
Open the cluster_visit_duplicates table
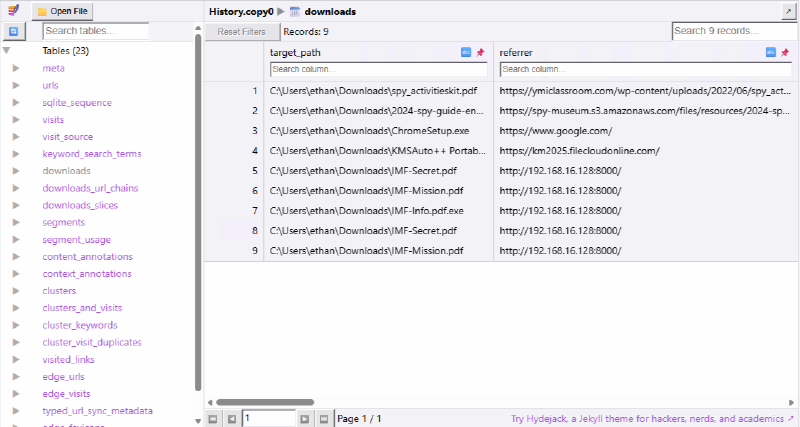coord(92,342)
